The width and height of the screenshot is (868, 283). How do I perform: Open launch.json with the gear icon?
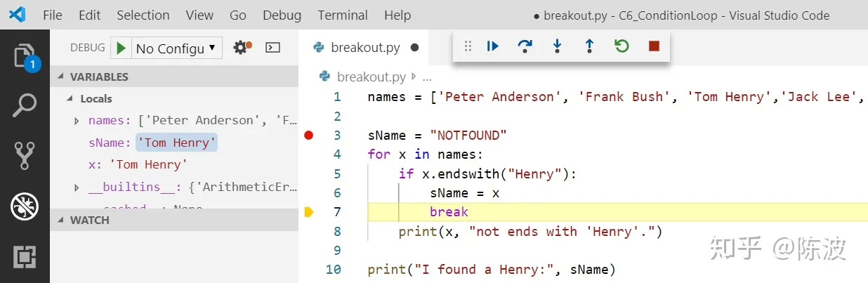click(x=242, y=48)
